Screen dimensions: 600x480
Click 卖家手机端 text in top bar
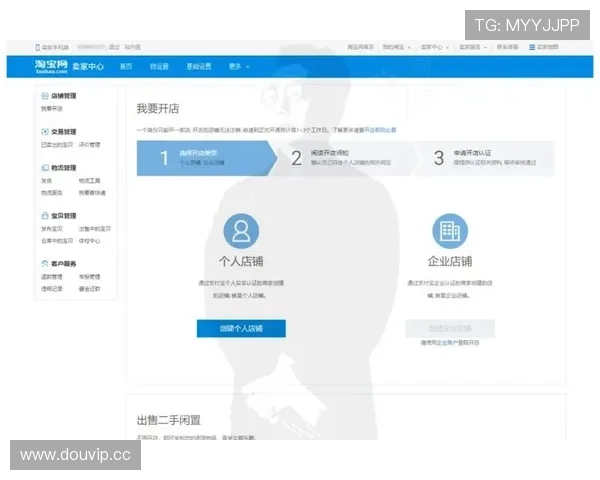click(55, 47)
